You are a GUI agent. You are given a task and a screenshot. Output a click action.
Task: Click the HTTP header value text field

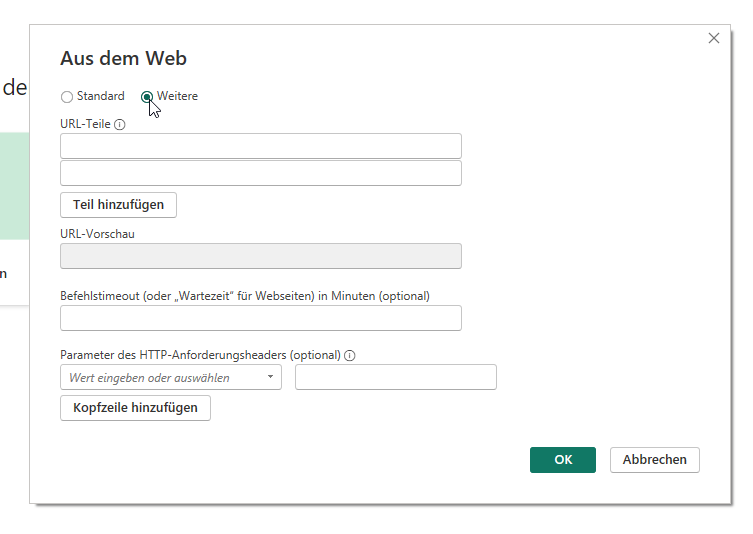[395, 377]
